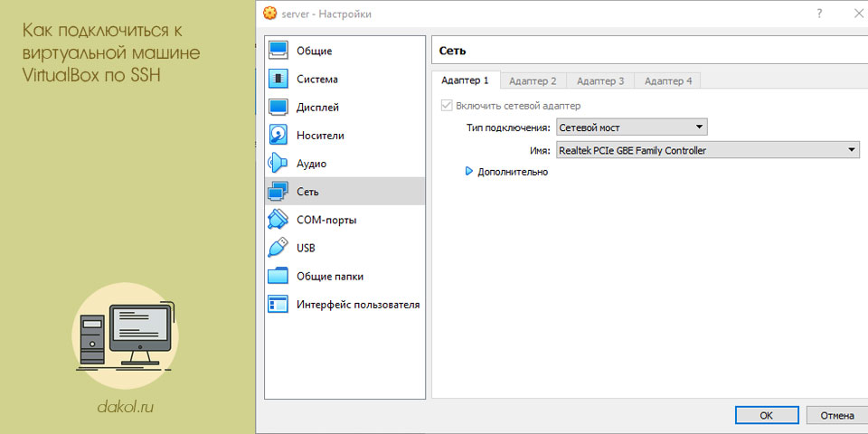The width and height of the screenshot is (868, 434).
Task: Click the USB plug icon
Action: tap(278, 248)
